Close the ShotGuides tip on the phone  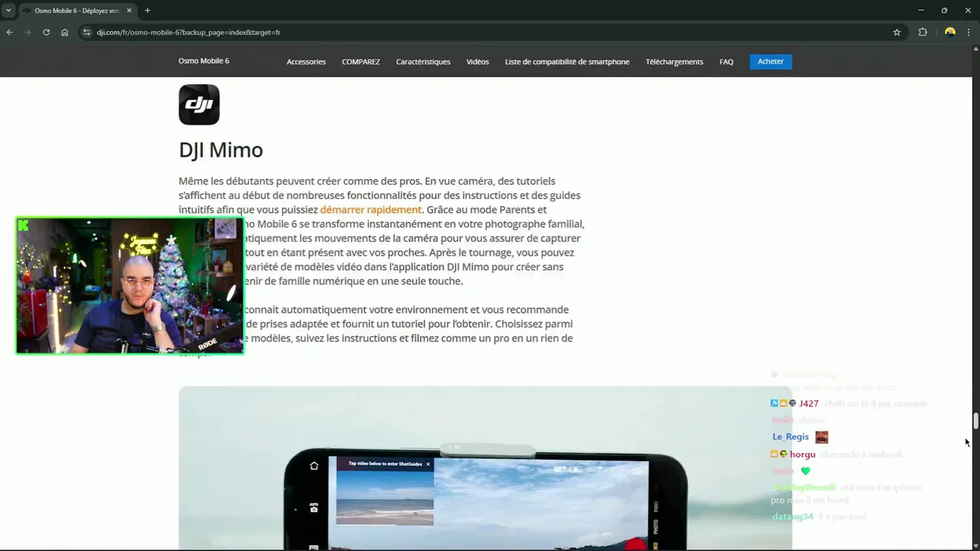[x=428, y=464]
